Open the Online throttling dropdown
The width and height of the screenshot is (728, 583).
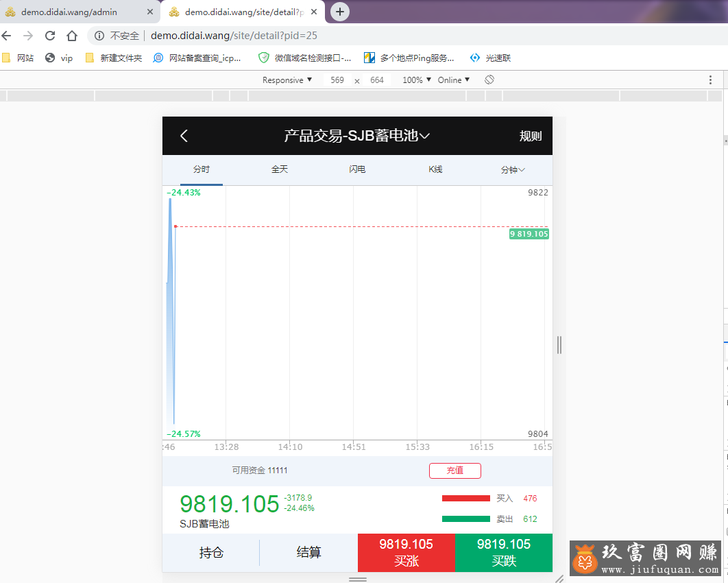pos(454,80)
